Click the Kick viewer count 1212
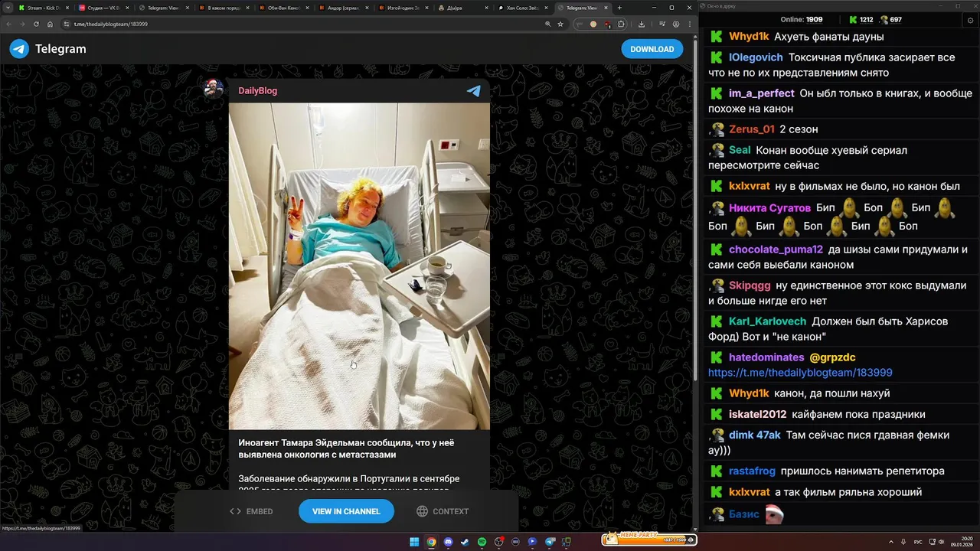980x551 pixels. click(x=861, y=20)
